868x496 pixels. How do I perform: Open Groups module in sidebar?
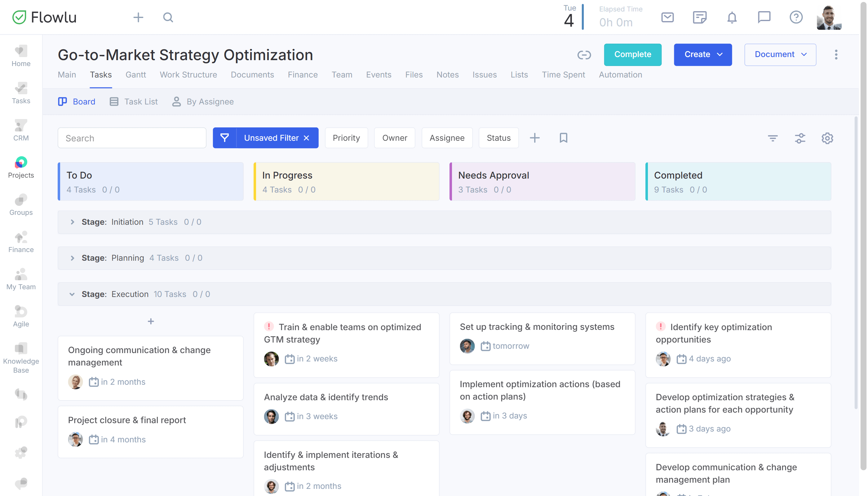point(21,205)
